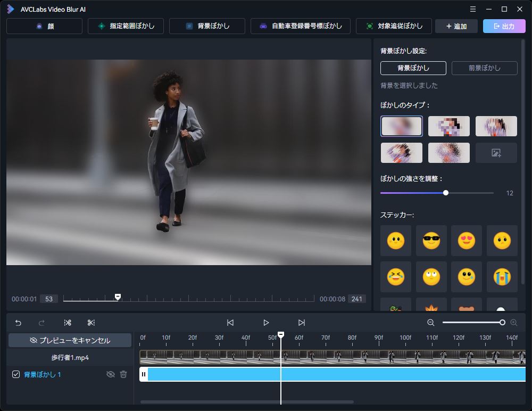This screenshot has width=532, height=411.
Task: Switch to 前景ぼかし mode
Action: (484, 68)
